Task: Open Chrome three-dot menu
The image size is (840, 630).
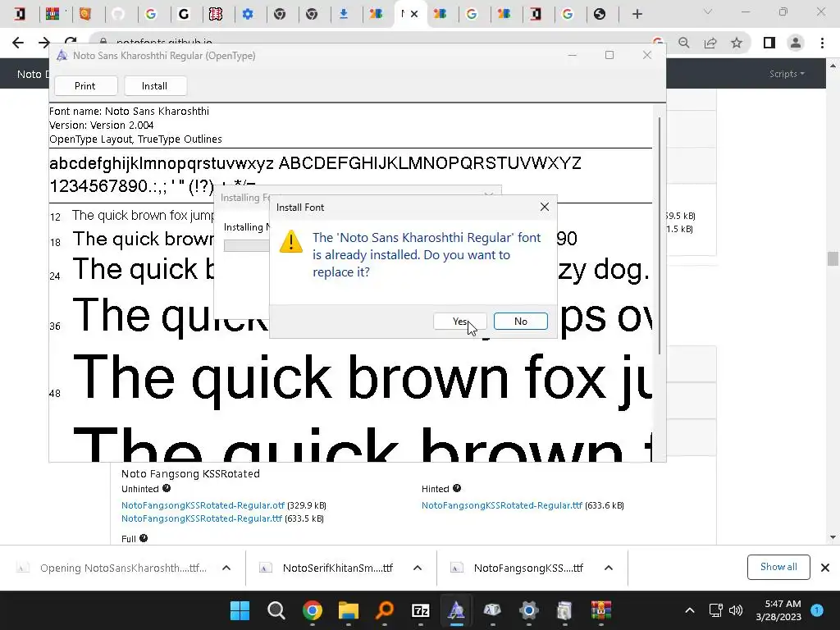Action: 822,43
